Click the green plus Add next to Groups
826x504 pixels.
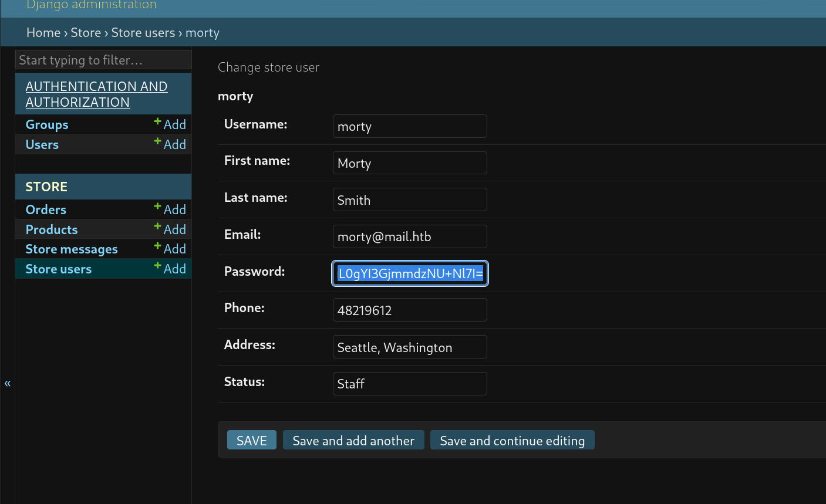pos(170,124)
